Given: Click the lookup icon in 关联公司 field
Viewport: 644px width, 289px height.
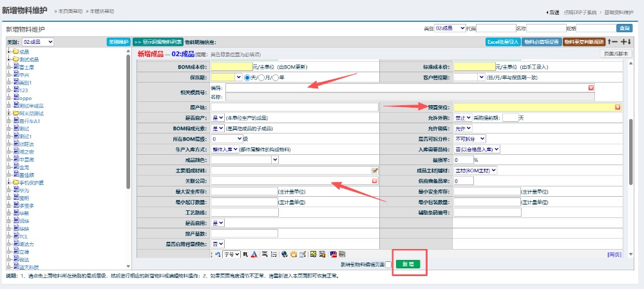Looking at the screenshot, I should [374, 181].
